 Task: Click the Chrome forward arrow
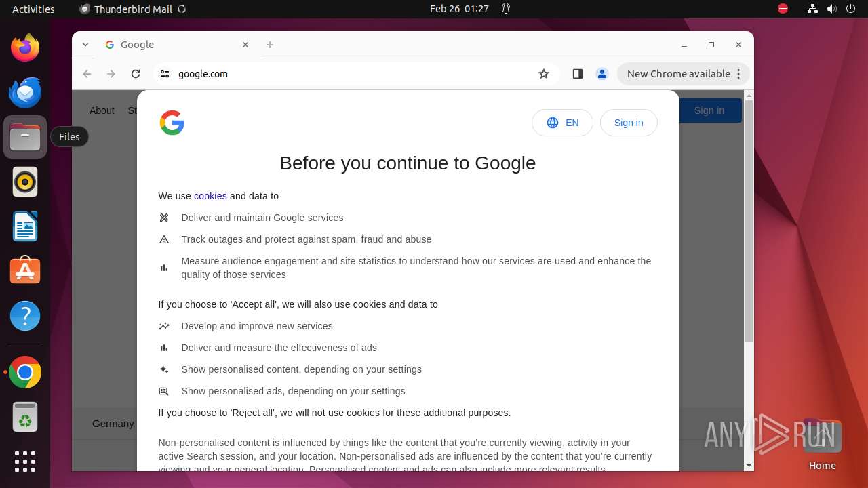(111, 74)
